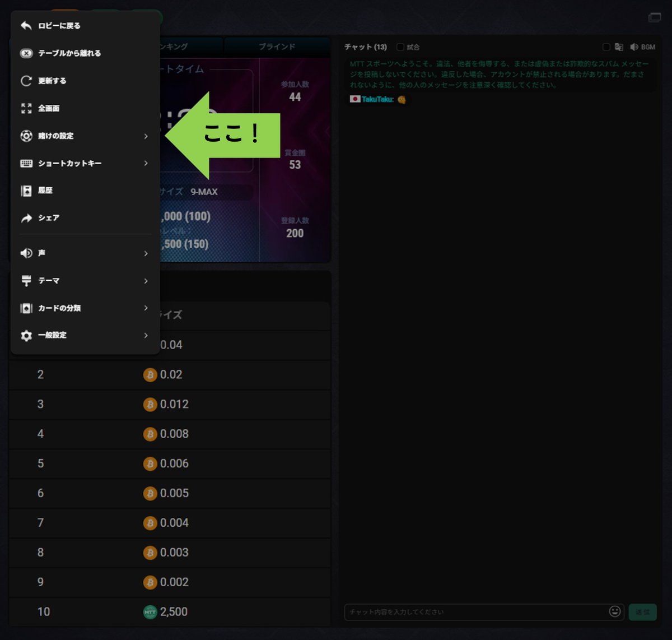Click the Japan flag next to TakuTaku

pyautogui.click(x=355, y=99)
